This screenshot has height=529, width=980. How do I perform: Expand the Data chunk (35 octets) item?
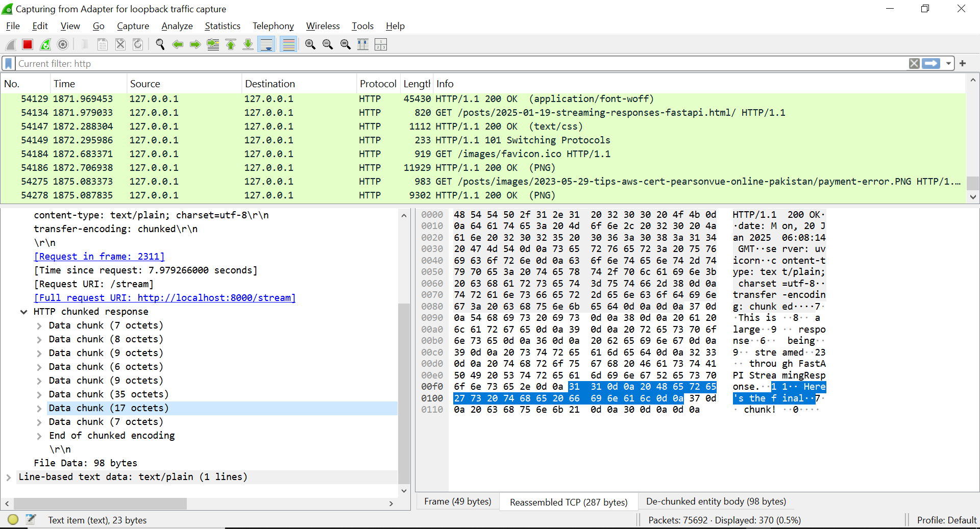[39, 394]
